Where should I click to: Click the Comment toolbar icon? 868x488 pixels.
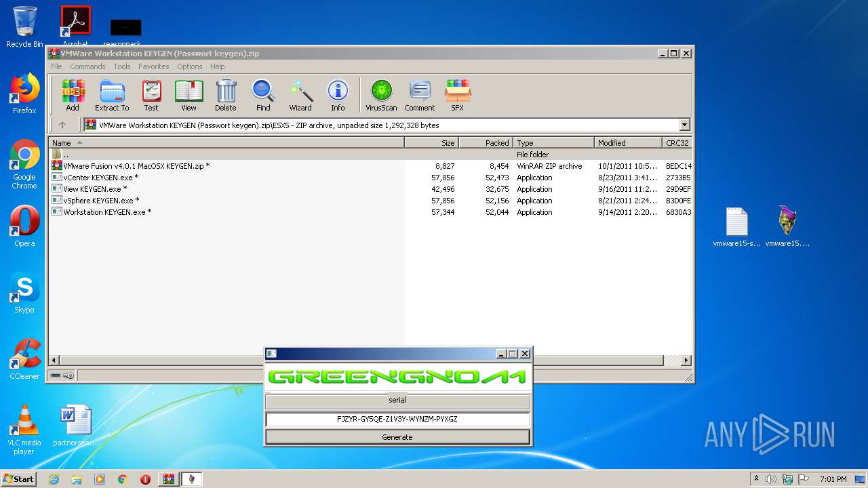pyautogui.click(x=420, y=95)
